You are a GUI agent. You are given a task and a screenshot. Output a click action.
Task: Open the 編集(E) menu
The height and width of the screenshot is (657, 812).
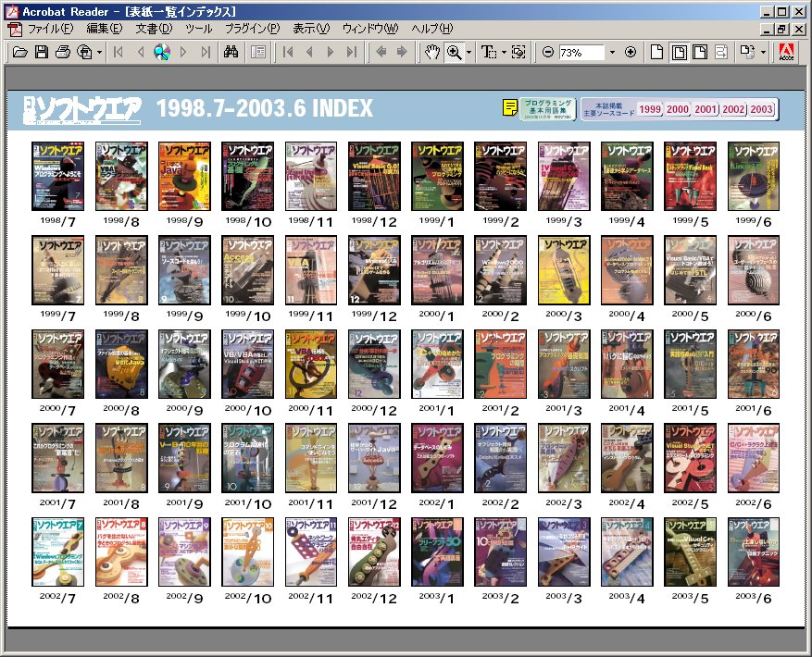105,29
